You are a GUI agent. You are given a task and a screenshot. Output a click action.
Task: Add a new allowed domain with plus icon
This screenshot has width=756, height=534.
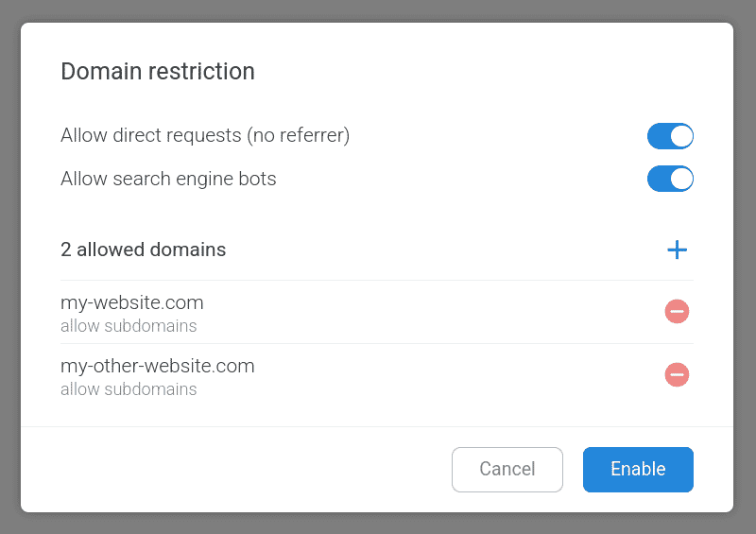click(x=677, y=250)
